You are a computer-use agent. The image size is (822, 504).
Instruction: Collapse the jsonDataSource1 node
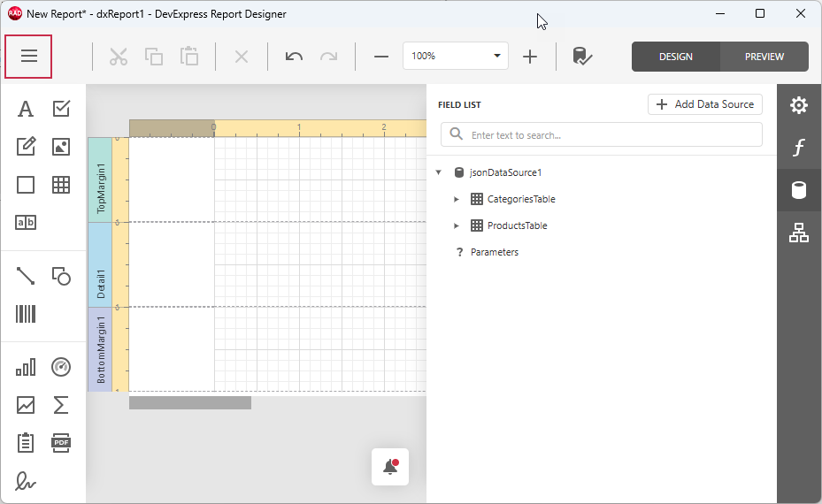coord(439,172)
